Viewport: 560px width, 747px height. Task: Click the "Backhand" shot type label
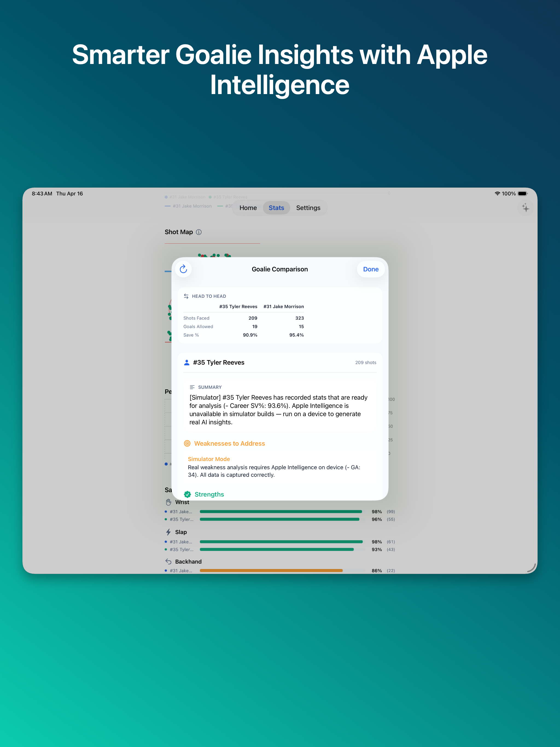point(188,562)
